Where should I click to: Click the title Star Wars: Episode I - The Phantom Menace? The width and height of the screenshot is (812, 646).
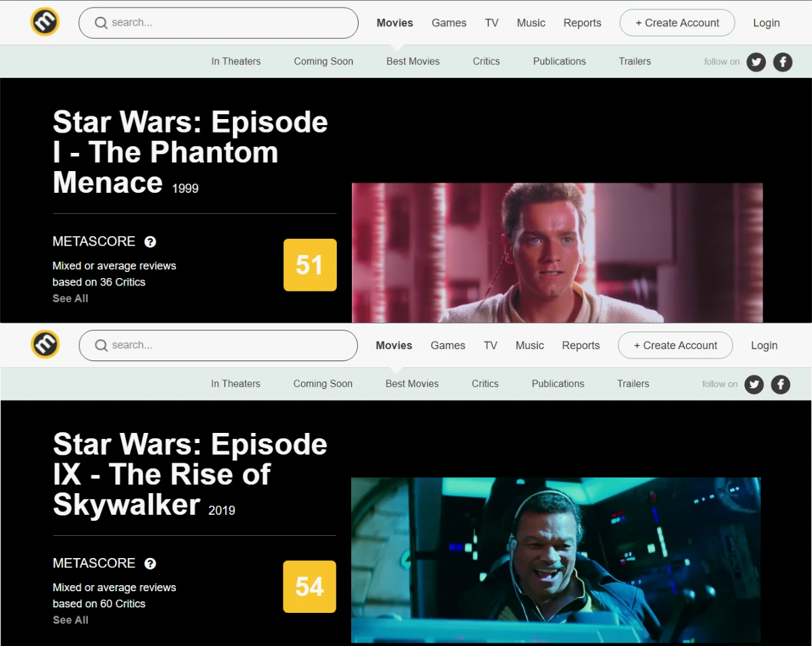coord(190,152)
